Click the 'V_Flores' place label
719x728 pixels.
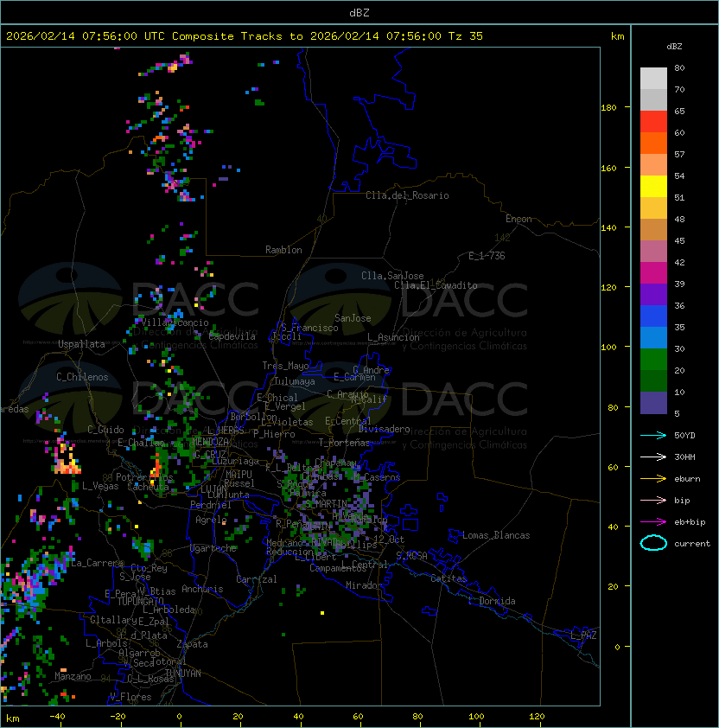(x=130, y=696)
